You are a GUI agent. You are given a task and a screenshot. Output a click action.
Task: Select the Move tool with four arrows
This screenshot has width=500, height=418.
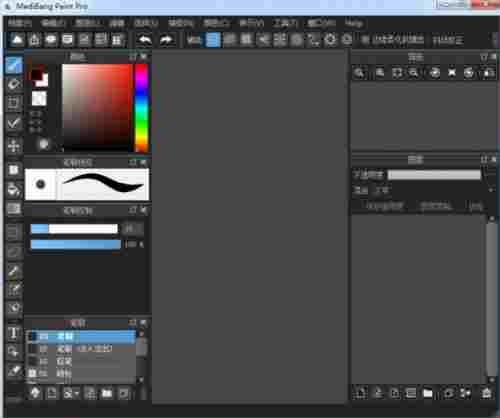(14, 146)
